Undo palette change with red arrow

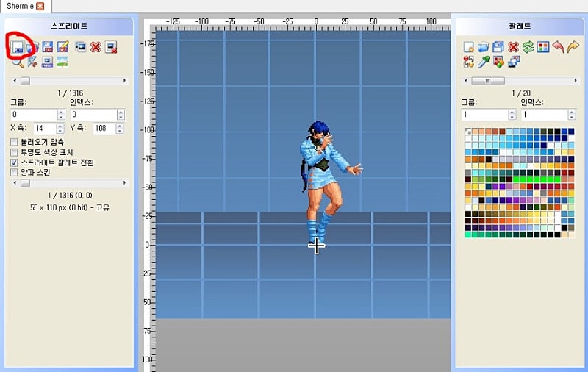point(559,47)
